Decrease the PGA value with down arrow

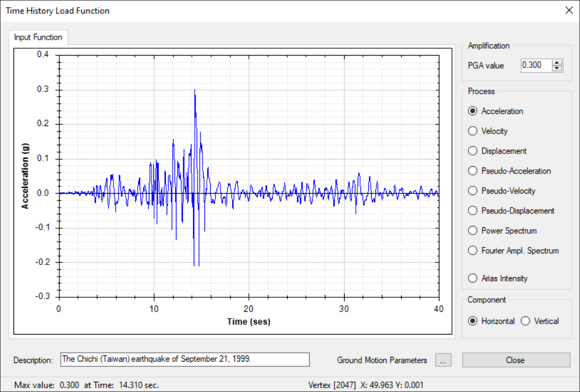click(558, 68)
